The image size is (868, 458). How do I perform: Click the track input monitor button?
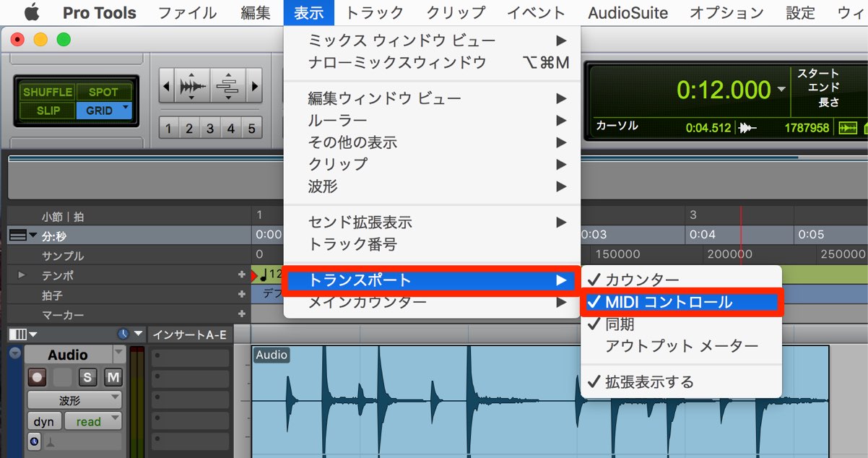coord(63,377)
